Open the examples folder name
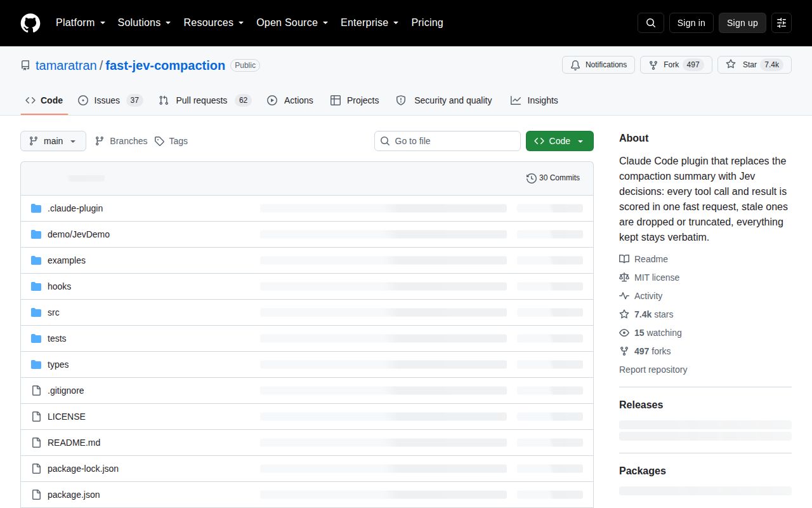Image resolution: width=812 pixels, height=508 pixels. (x=67, y=260)
